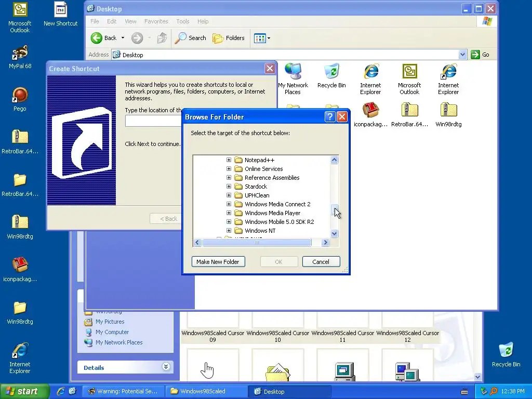The width and height of the screenshot is (532, 399).
Task: Click the Start button
Action: pyautogui.click(x=24, y=391)
